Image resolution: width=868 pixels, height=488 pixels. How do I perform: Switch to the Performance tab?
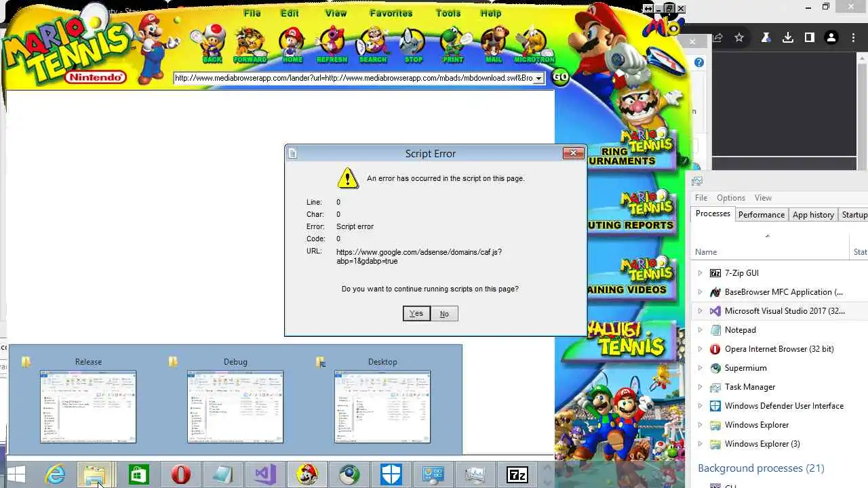(761, 214)
